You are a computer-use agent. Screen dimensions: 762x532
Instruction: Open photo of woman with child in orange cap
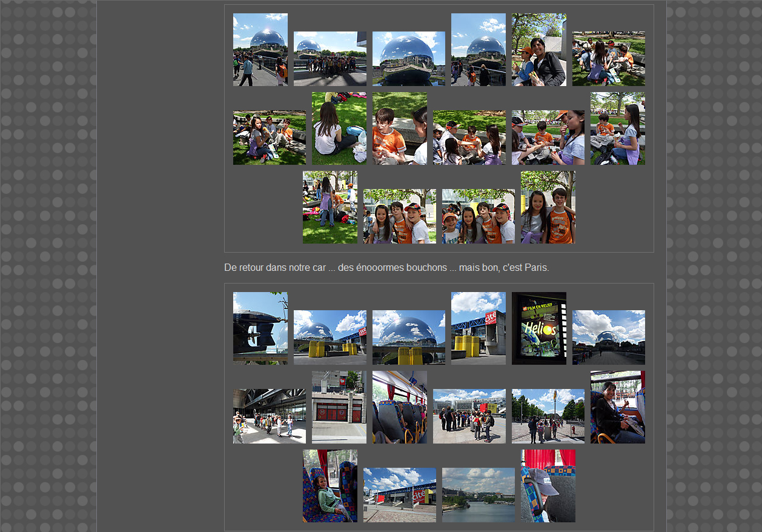coord(538,50)
